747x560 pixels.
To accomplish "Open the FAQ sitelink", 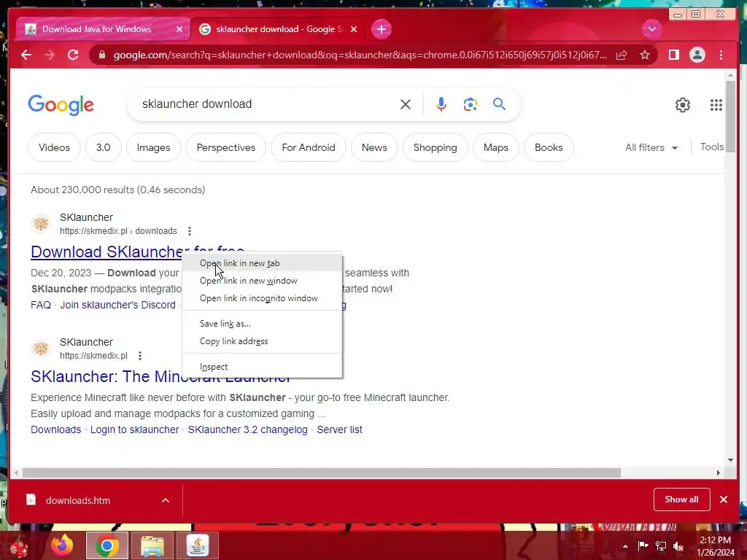I will 41,305.
